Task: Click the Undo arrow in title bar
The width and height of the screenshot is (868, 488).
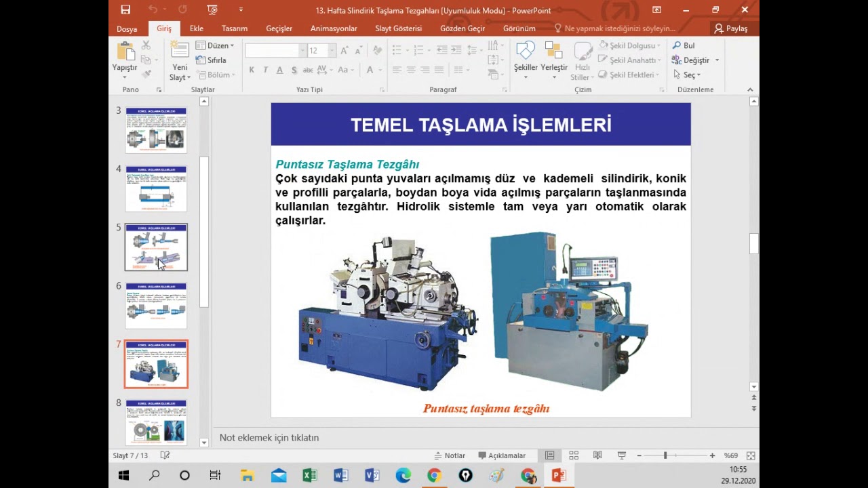Action: coord(153,9)
